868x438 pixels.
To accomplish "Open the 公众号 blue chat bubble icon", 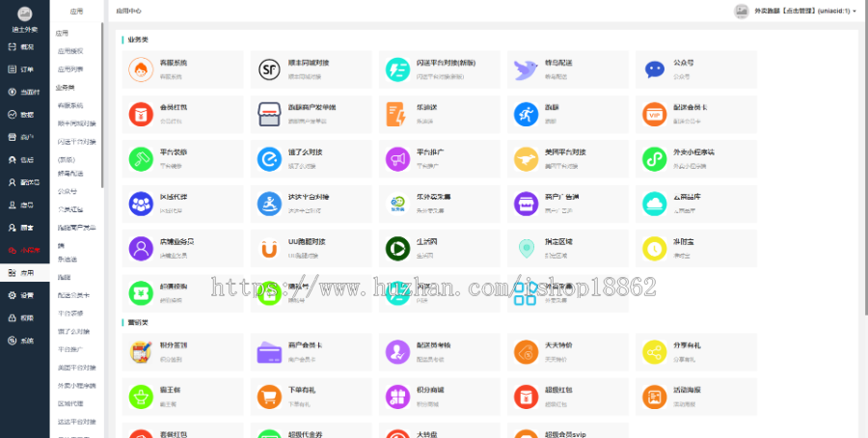I will coord(655,69).
